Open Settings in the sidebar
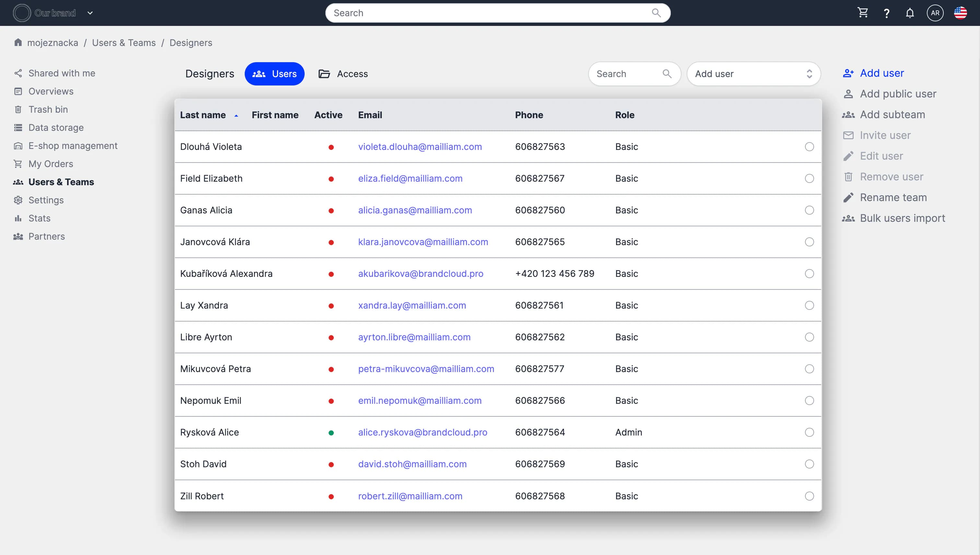 click(x=46, y=200)
